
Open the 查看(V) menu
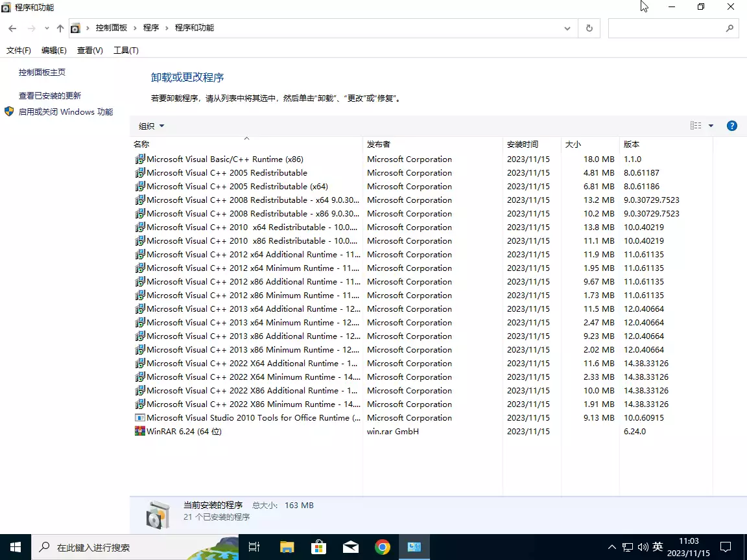pos(89,50)
